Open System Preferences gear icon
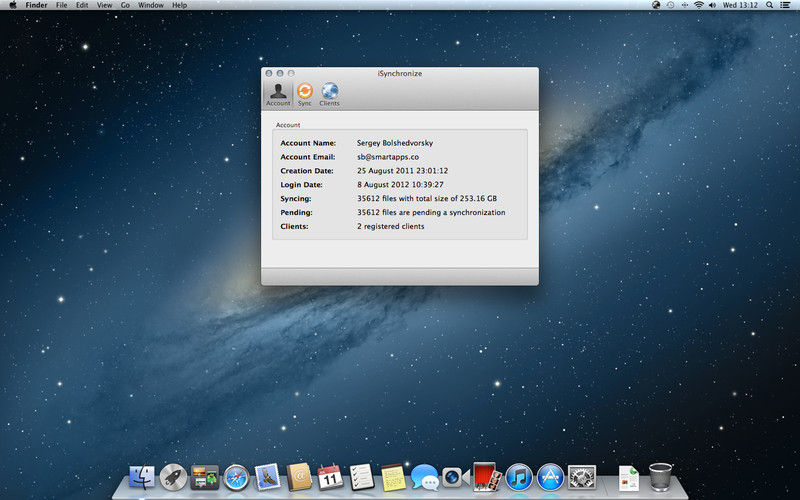The width and height of the screenshot is (800, 500). [x=582, y=478]
